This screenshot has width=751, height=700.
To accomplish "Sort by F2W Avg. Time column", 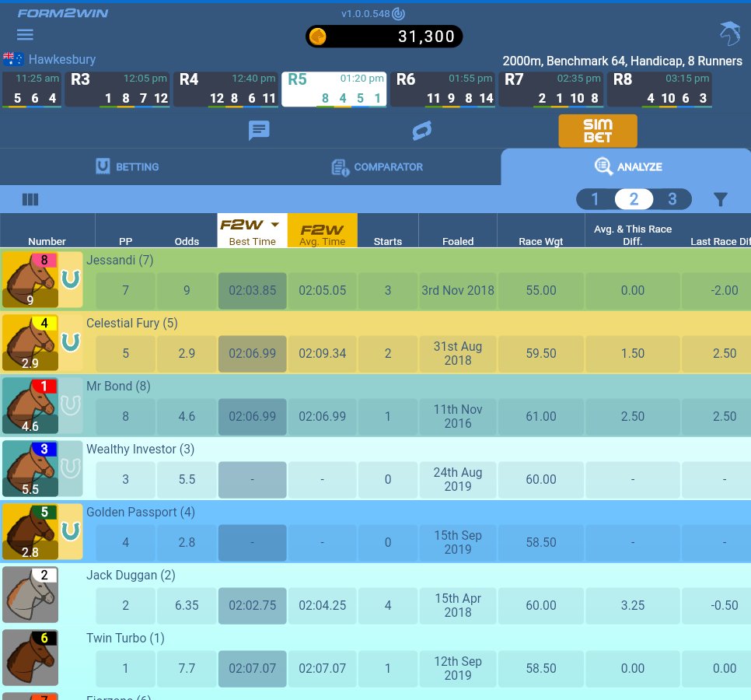I will pyautogui.click(x=323, y=230).
